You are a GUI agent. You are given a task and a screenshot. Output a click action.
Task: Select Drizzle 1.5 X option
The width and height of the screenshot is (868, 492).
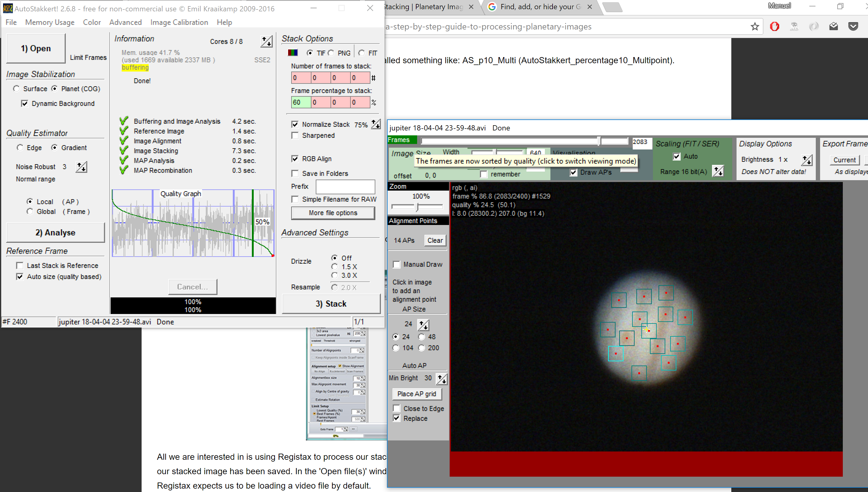coord(334,267)
